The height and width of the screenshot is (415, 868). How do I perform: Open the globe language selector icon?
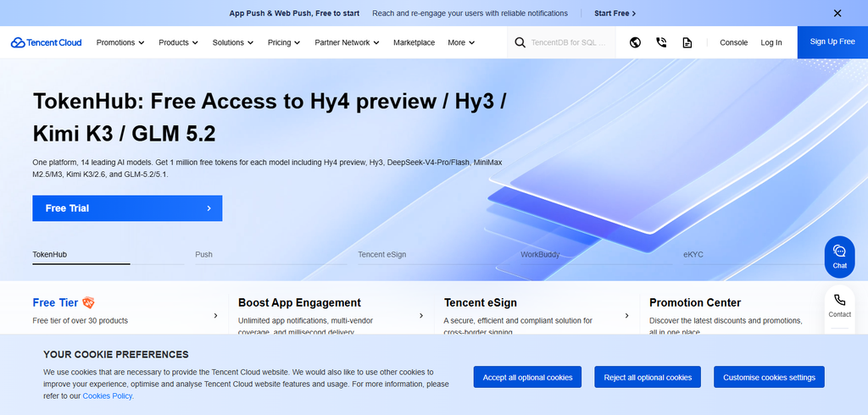[x=635, y=42]
